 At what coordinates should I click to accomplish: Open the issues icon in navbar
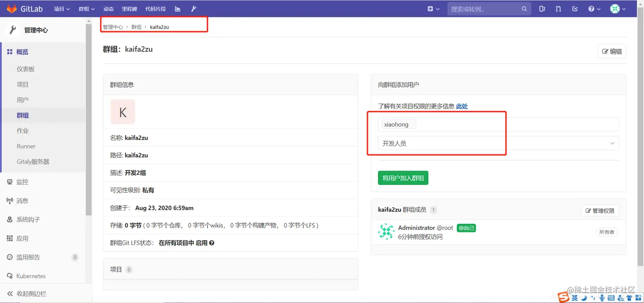click(x=542, y=9)
